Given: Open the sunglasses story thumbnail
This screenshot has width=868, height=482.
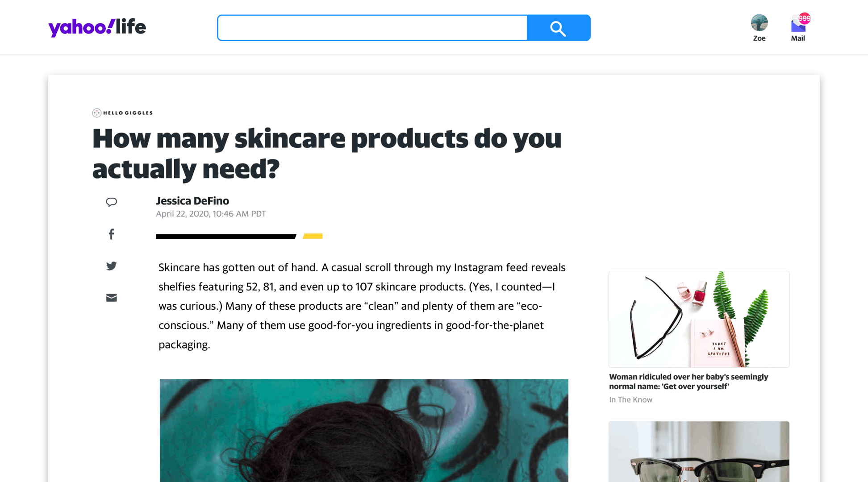Looking at the screenshot, I should click(699, 451).
